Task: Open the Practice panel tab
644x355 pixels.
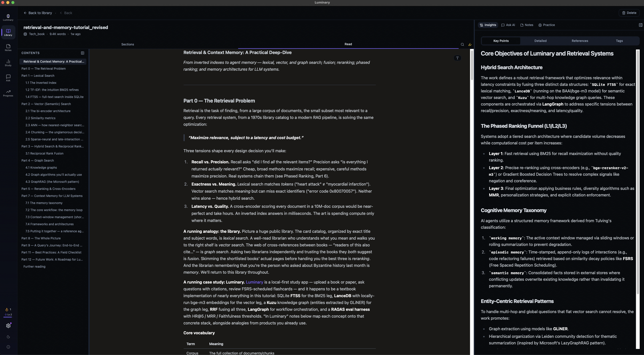Action: (547, 25)
